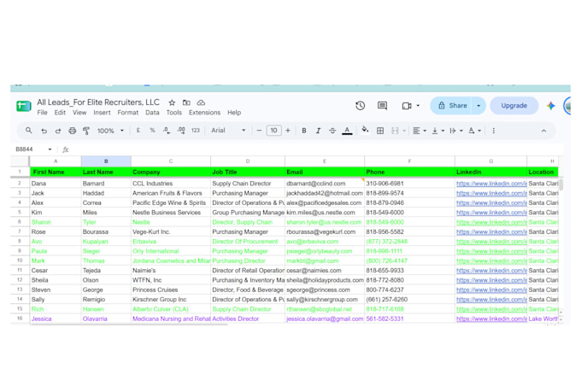The image size is (581, 392).
Task: Click the font size 10 field
Action: [273, 131]
